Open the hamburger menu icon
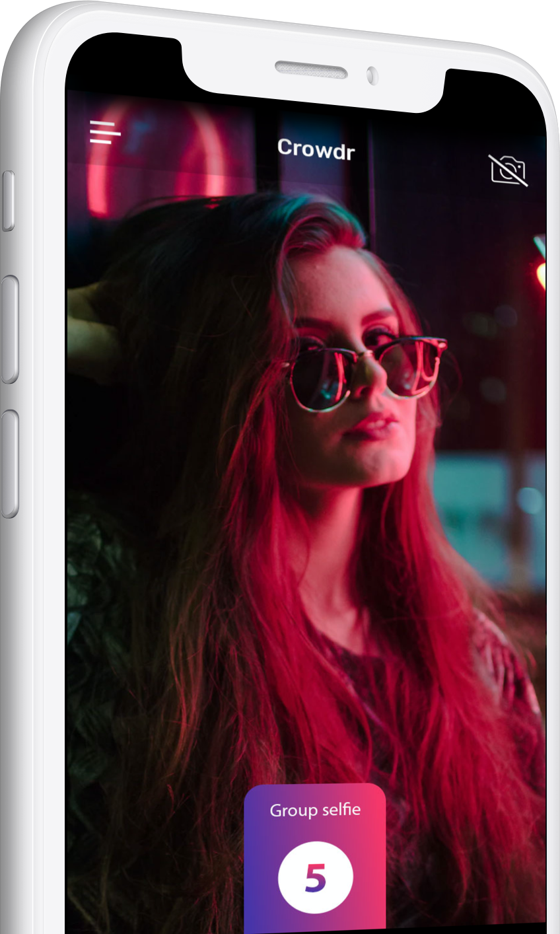The width and height of the screenshot is (560, 934). click(x=105, y=131)
